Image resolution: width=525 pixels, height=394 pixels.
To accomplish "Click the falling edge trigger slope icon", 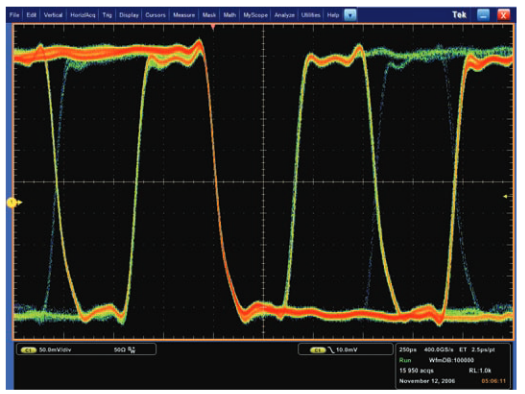I will (331, 350).
